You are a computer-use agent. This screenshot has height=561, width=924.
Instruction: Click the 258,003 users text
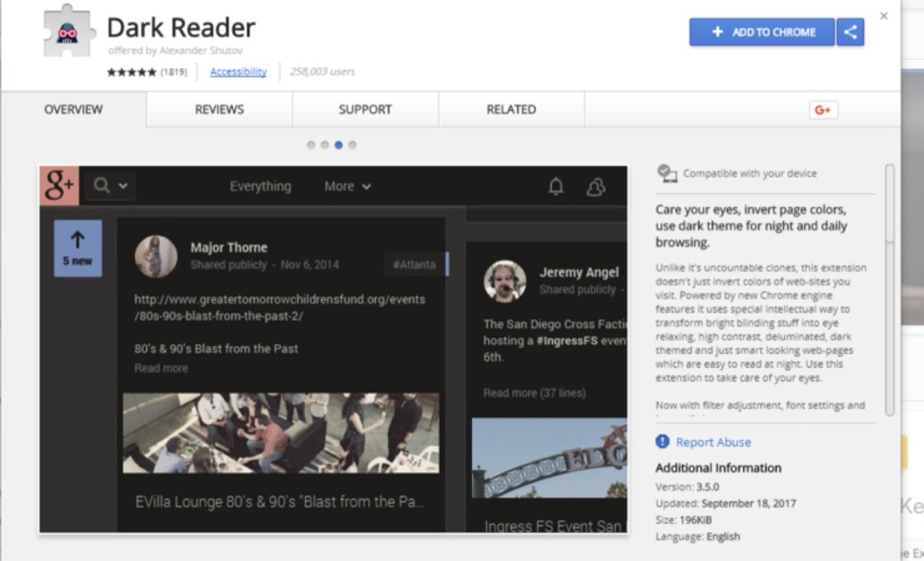[x=323, y=72]
